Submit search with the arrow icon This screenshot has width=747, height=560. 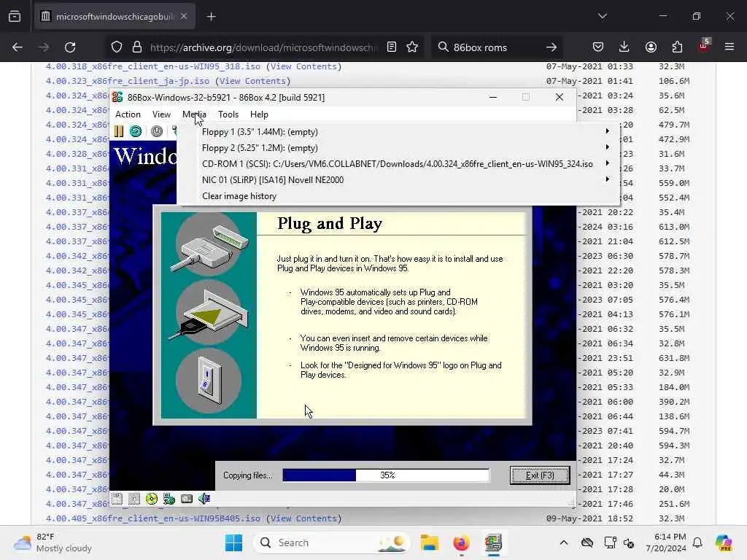551,47
